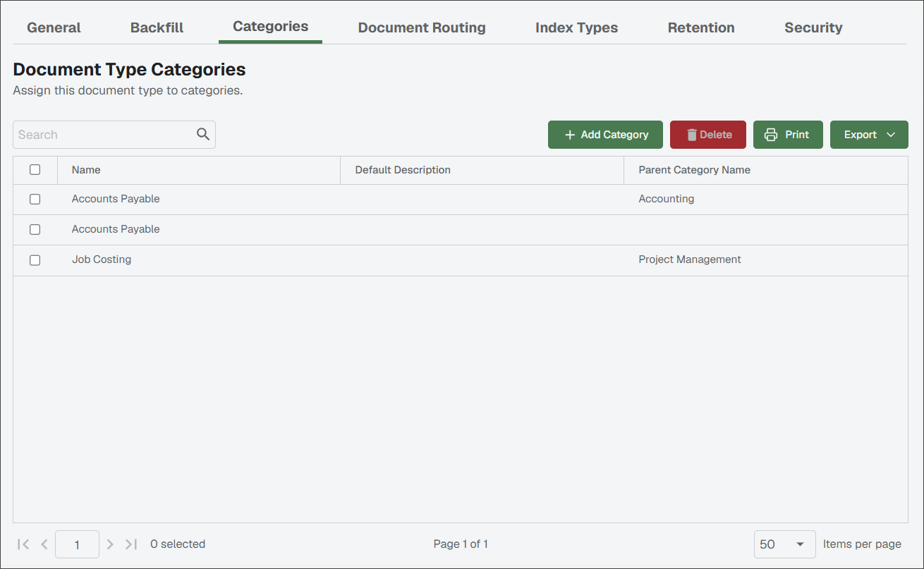Viewport: 924px width, 569px height.
Task: Tick the select-all header checkbox
Action: pos(35,169)
